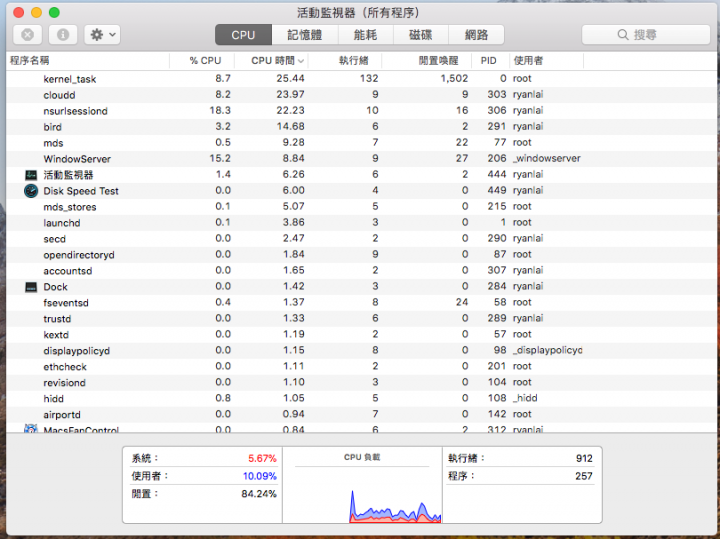
Task: Click the Disk Speed Test app icon
Action: pos(31,191)
